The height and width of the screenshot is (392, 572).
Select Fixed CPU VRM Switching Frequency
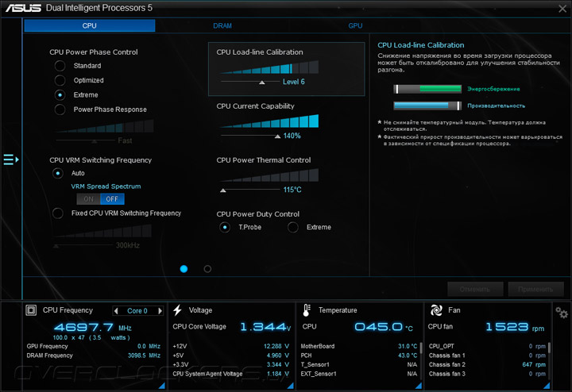tap(58, 213)
